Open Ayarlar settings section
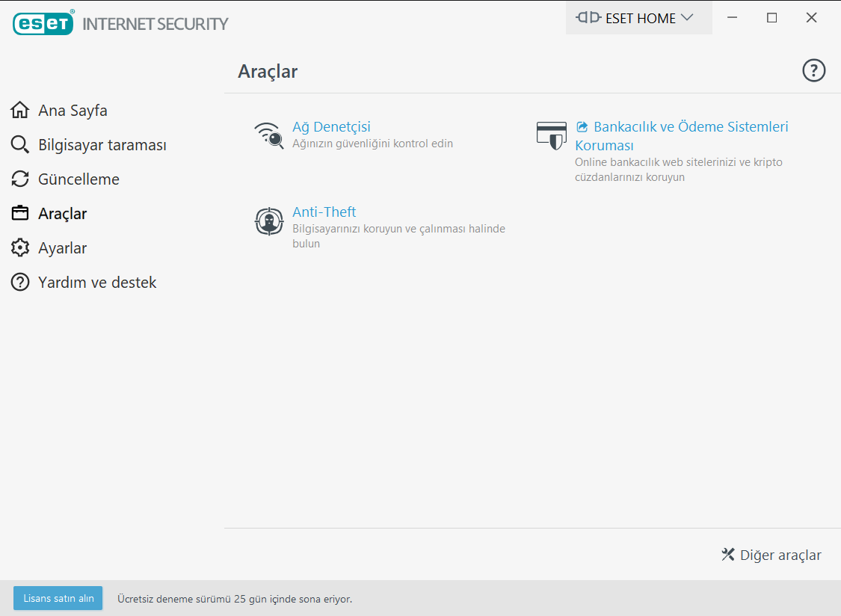This screenshot has height=616, width=841. tap(62, 248)
